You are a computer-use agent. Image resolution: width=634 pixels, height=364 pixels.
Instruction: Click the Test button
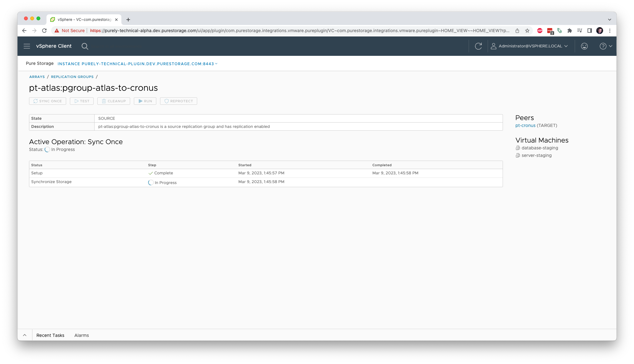coord(82,101)
